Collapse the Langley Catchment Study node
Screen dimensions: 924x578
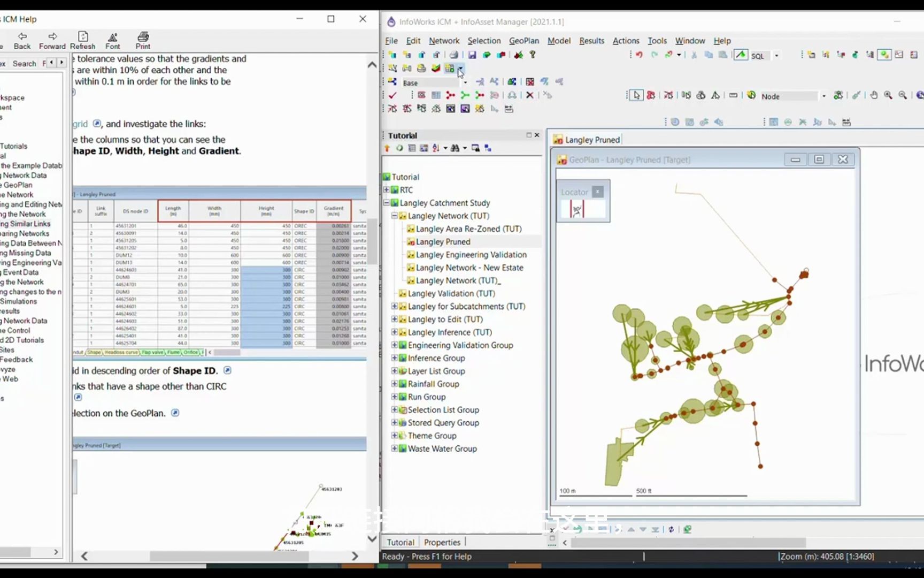[386, 203]
